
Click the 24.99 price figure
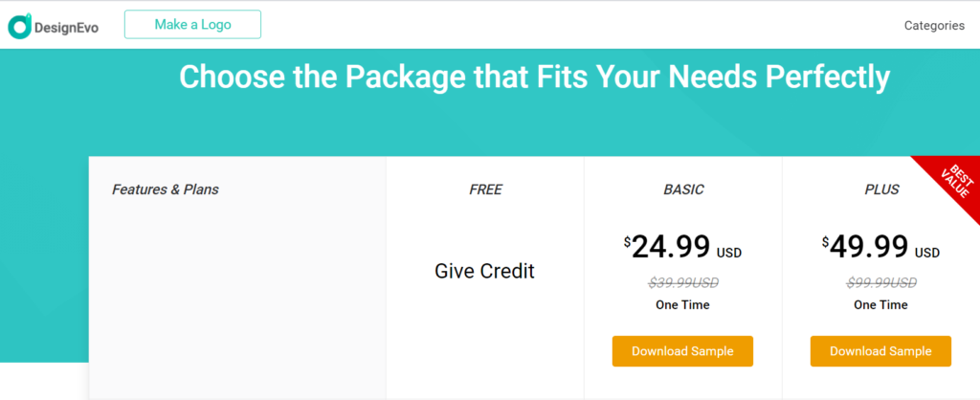[x=671, y=247]
